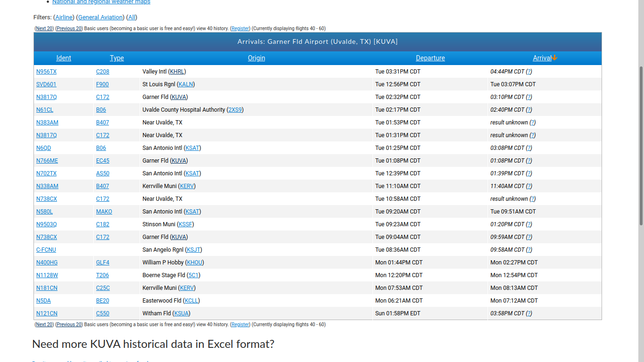This screenshot has width=644, height=362.
Task: Open aircraft type MAKO
Action: (104, 212)
